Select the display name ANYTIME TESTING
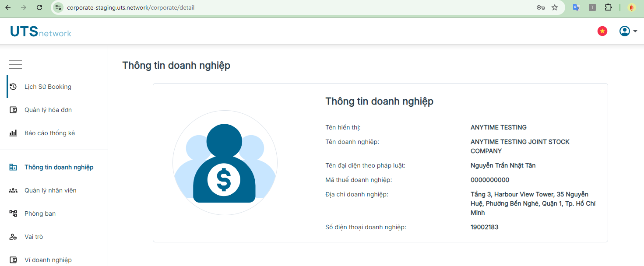The image size is (644, 266). pyautogui.click(x=499, y=127)
